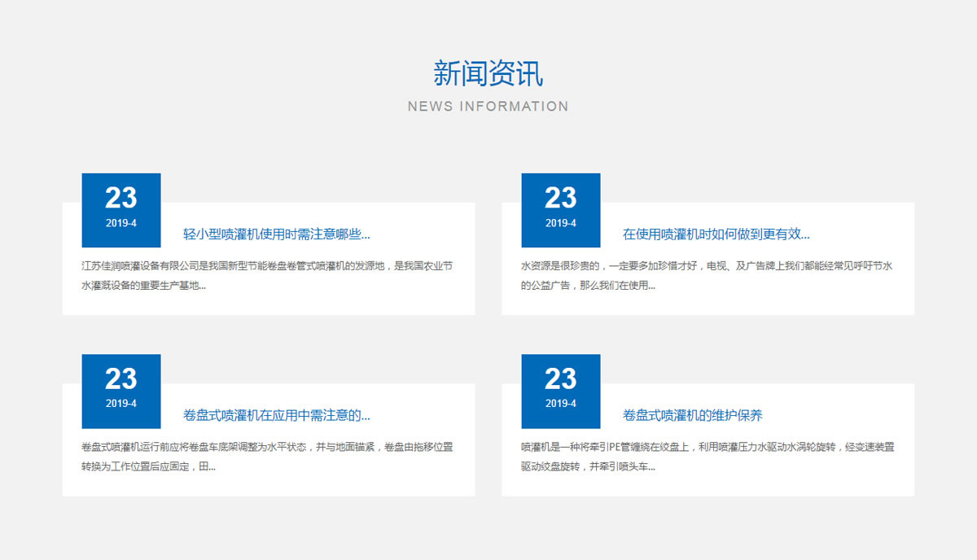Select the "2019-4" date label of 在使用喷灌机时 article

[560, 223]
